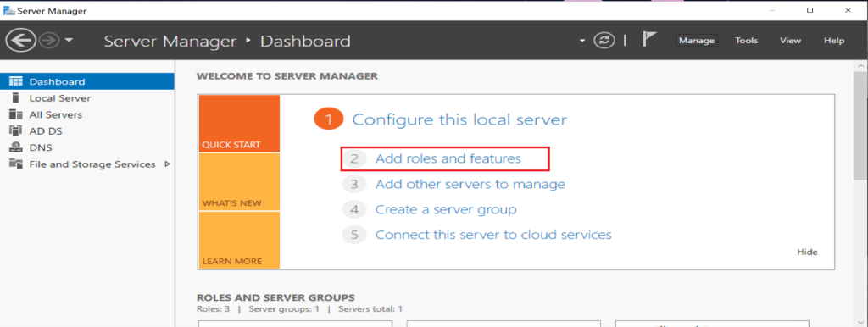Open the WHAT'S NEW tile
868x327 pixels.
(238, 181)
